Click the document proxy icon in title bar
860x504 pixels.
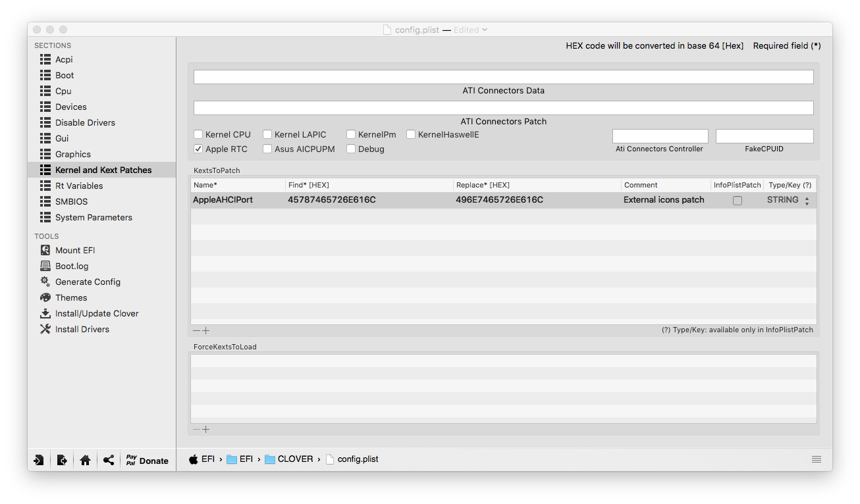click(387, 30)
